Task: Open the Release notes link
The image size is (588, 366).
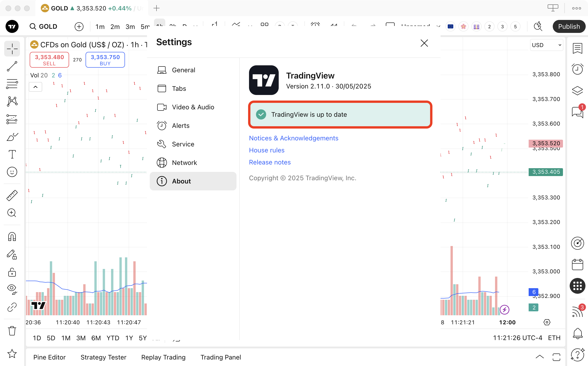Action: click(270, 162)
